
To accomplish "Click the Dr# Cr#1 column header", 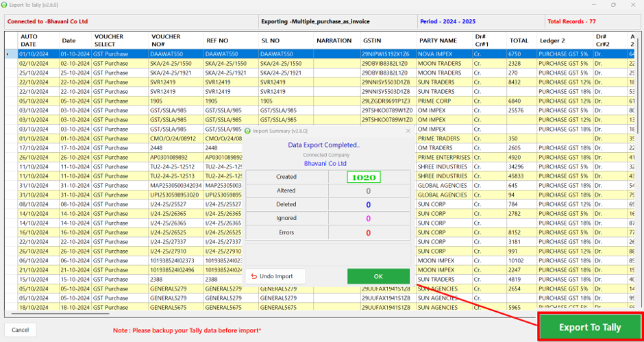I will (489, 40).
